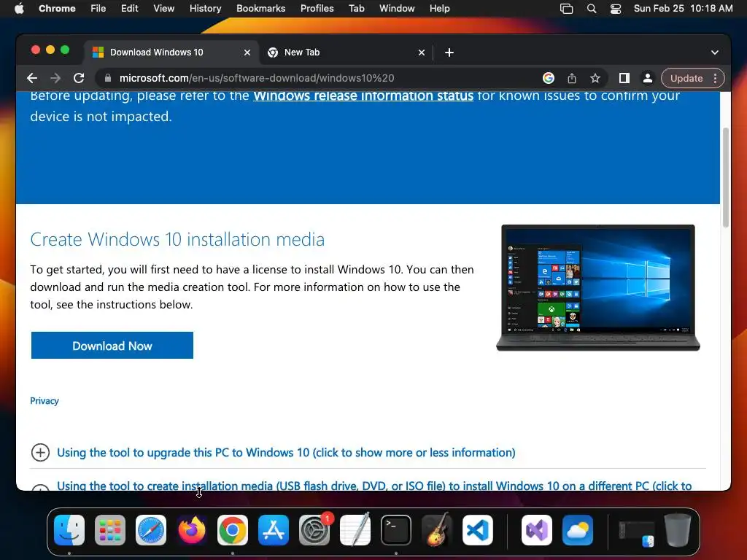Screen dimensions: 747x560
Task: Click the page vertical scrollbar thumb
Action: tap(726, 177)
